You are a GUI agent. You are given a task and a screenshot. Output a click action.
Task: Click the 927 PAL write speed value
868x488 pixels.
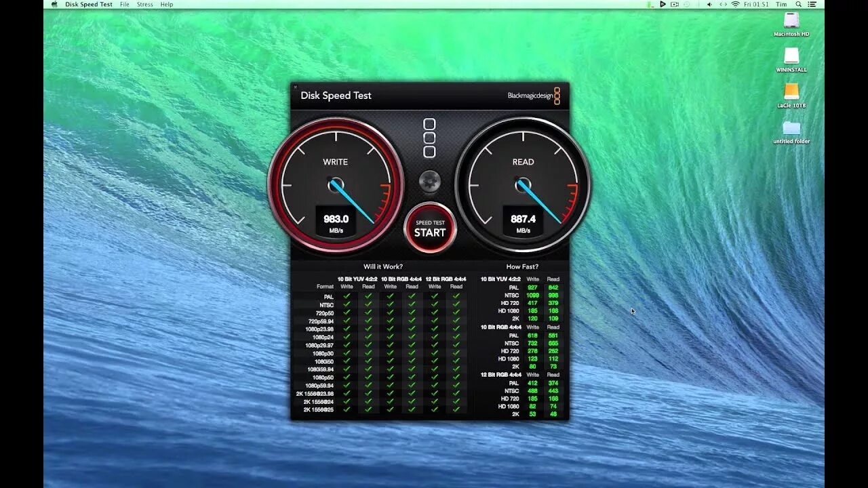(532, 287)
